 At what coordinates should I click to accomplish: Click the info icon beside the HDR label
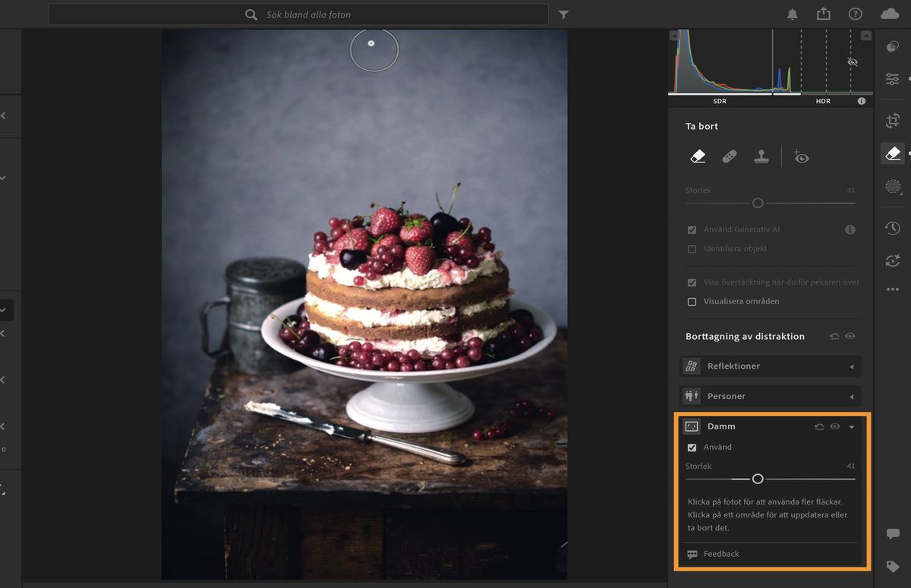862,101
